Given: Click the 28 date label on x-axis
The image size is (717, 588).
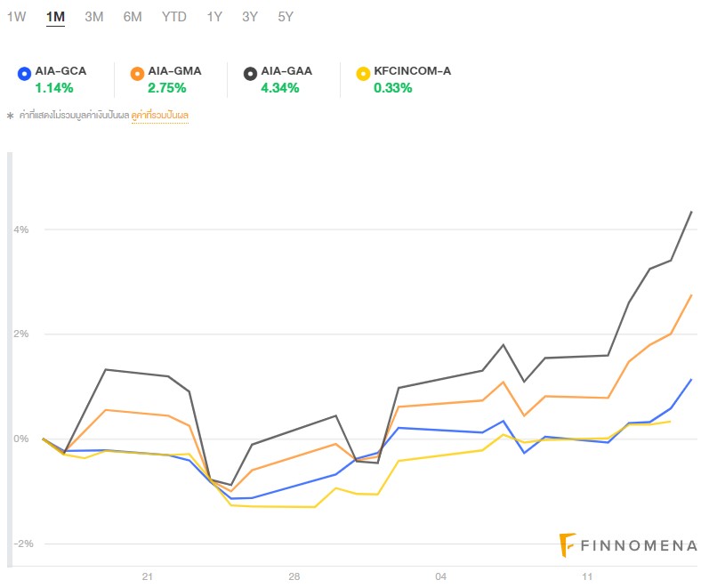Looking at the screenshot, I should [294, 576].
